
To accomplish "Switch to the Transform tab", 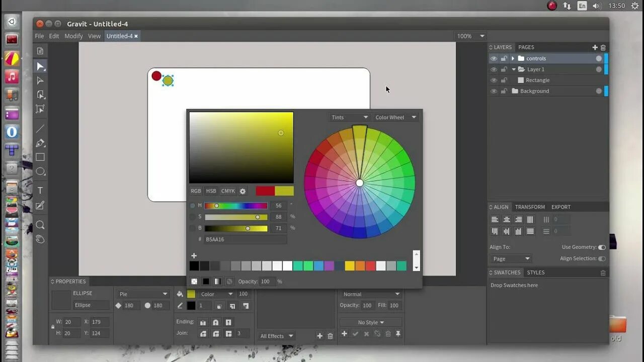I will point(530,207).
